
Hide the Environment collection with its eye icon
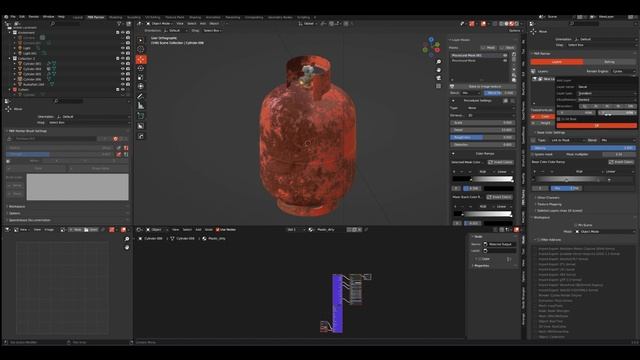[122, 33]
